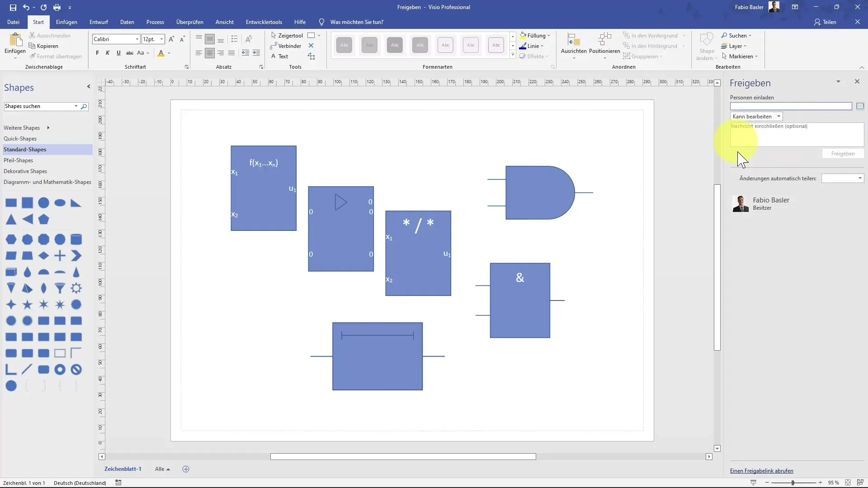Undo the last action
Viewport: 868px width, 488px height.
tap(26, 7)
